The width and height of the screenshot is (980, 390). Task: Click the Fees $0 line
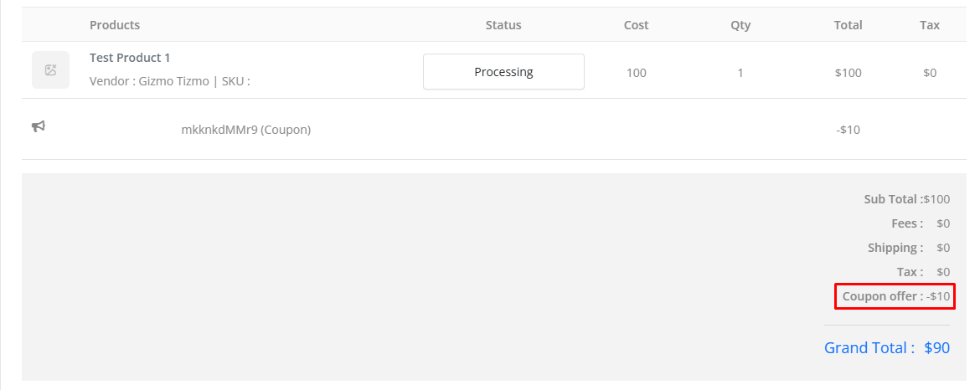pos(920,223)
